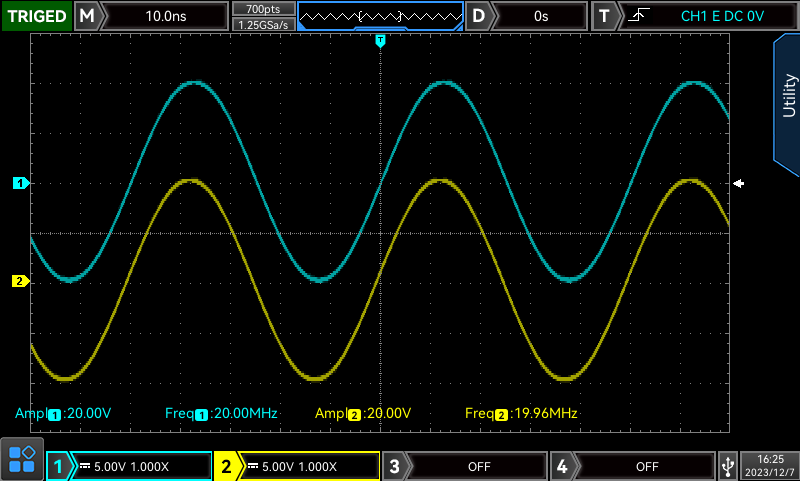Image resolution: width=800 pixels, height=481 pixels.
Task: Click the T trigger icon
Action: click(x=604, y=16)
